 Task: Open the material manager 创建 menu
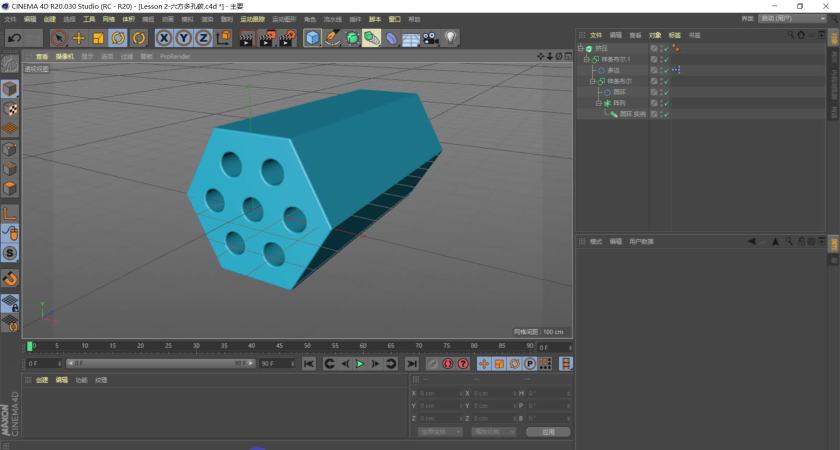(42, 380)
